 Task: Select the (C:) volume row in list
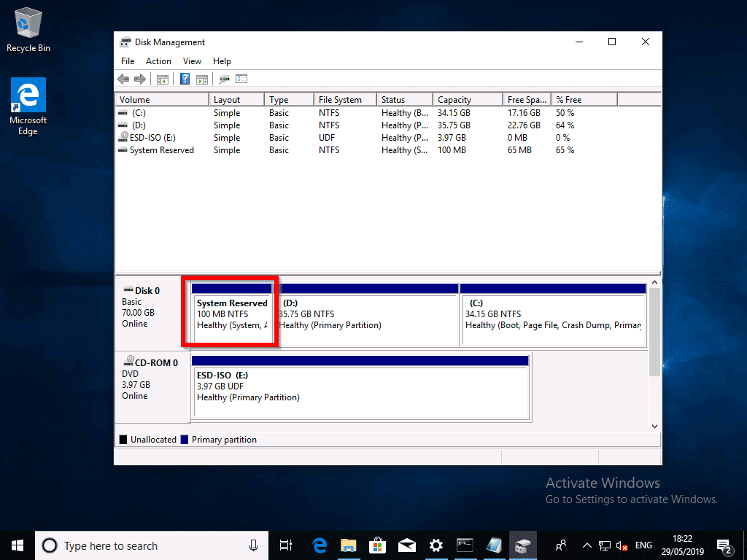coord(366,113)
